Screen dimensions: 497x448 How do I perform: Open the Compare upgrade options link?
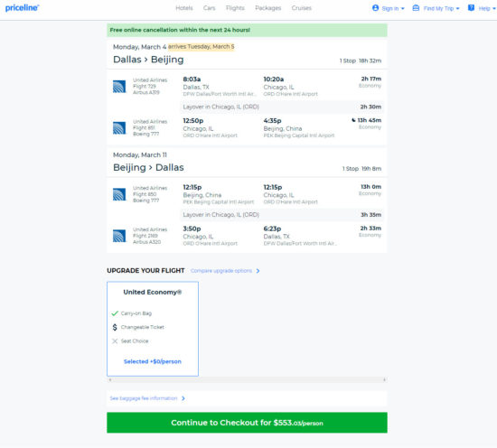pyautogui.click(x=221, y=271)
